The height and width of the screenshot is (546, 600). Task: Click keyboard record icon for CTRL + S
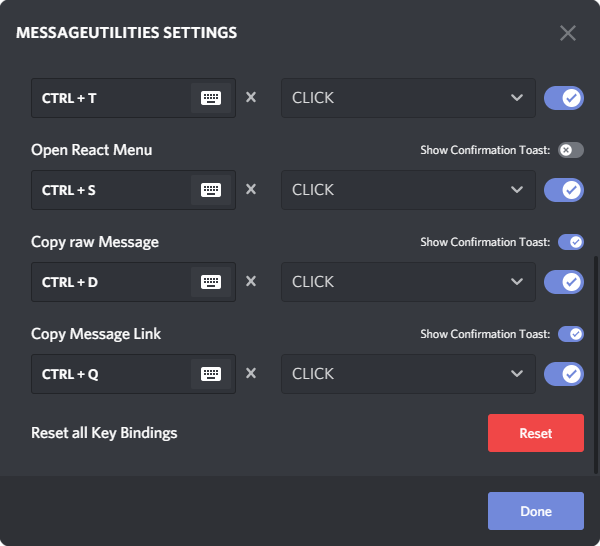click(211, 190)
